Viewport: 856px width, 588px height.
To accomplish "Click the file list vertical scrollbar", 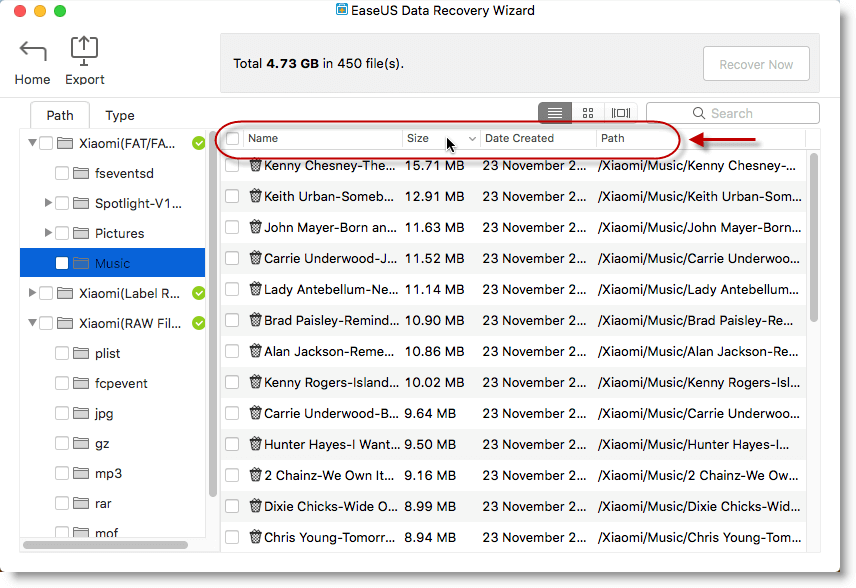I will coord(813,237).
